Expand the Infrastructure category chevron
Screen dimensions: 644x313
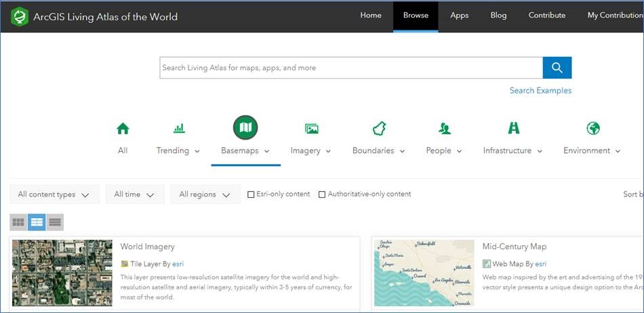pyautogui.click(x=540, y=151)
